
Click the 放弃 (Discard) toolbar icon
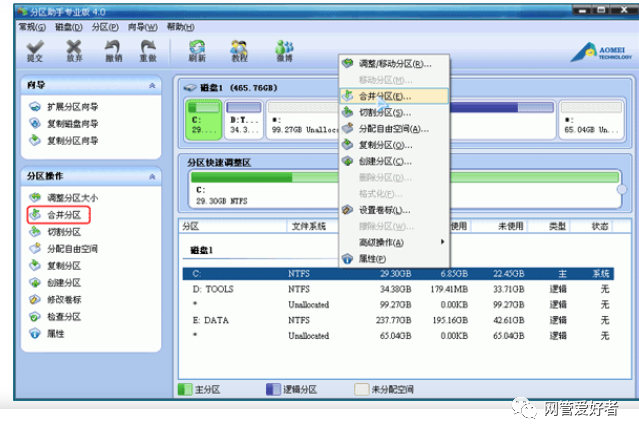(x=74, y=50)
